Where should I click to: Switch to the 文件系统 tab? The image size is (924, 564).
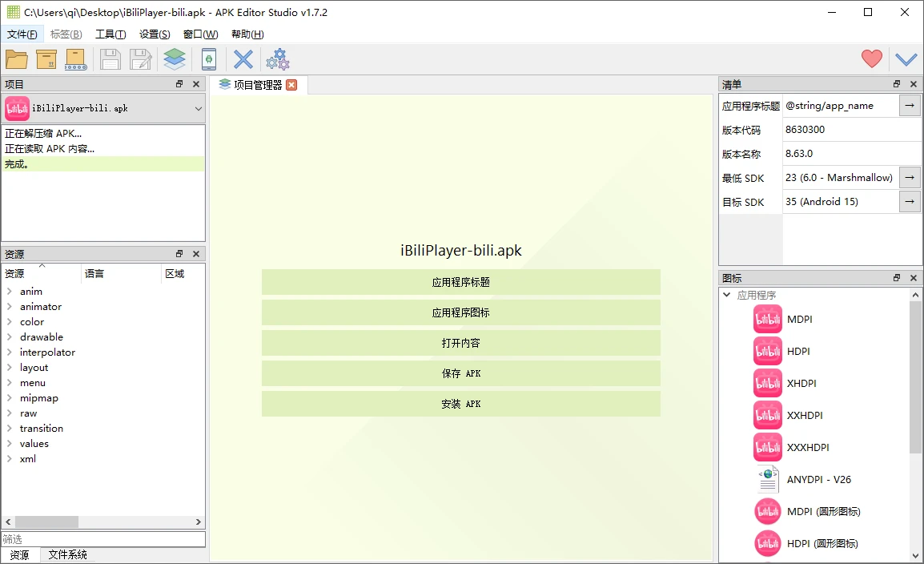pos(67,554)
